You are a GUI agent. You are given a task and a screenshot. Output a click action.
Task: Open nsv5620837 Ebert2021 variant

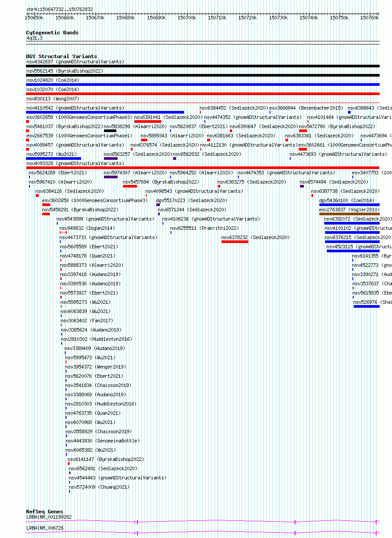point(199,126)
